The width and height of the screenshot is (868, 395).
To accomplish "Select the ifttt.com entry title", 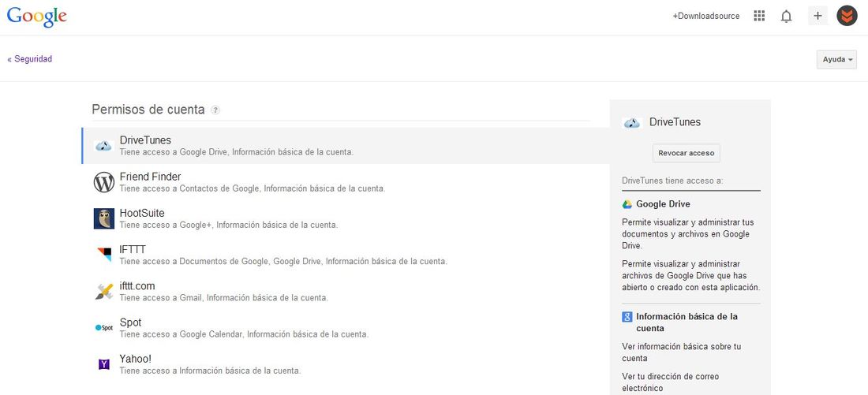I will (x=137, y=286).
